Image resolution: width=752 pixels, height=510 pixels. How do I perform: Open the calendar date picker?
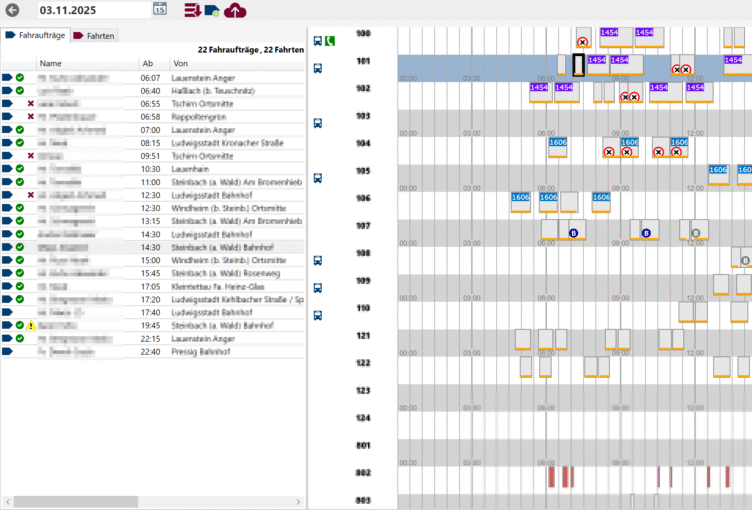pos(160,10)
